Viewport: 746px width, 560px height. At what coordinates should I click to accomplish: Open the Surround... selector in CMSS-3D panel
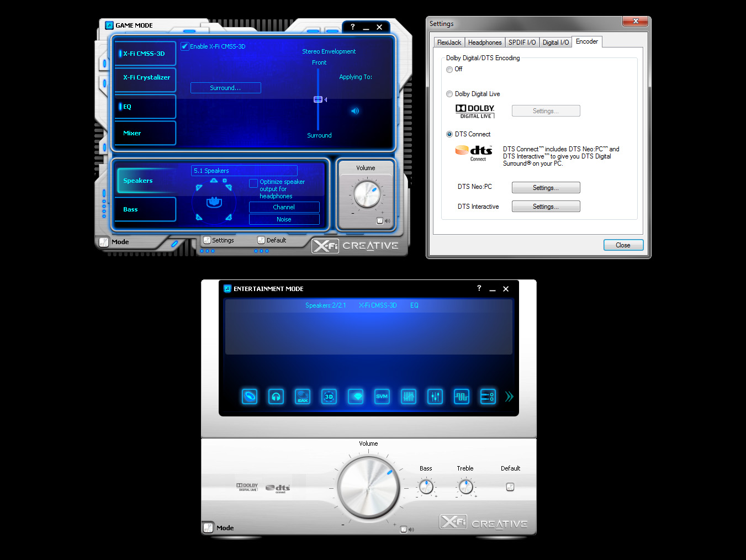pos(226,88)
